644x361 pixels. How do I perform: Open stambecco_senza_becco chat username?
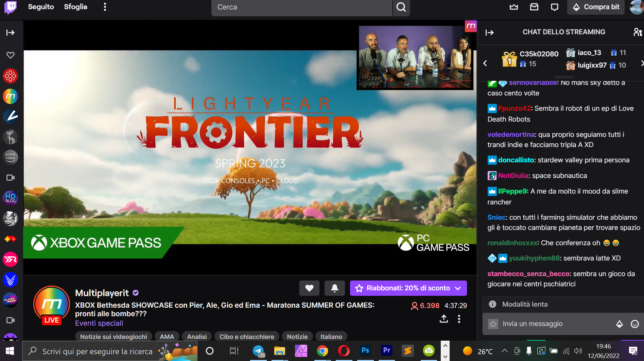tap(528, 274)
